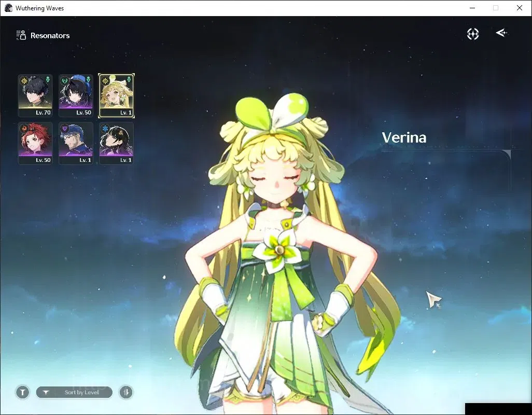Click the Lv. 70 level label
532x415 pixels.
tap(43, 113)
